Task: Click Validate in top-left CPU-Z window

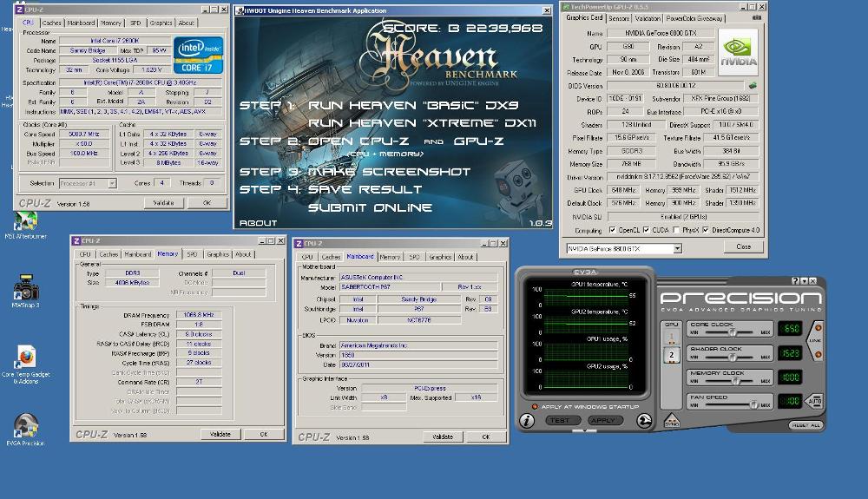Action: [163, 203]
